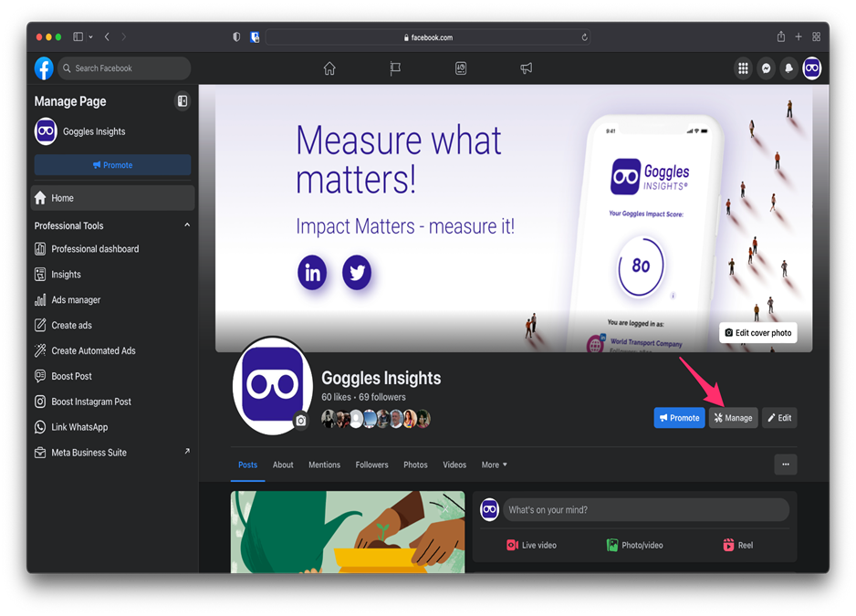Open the notifications bell
856x616 pixels.
tap(788, 68)
